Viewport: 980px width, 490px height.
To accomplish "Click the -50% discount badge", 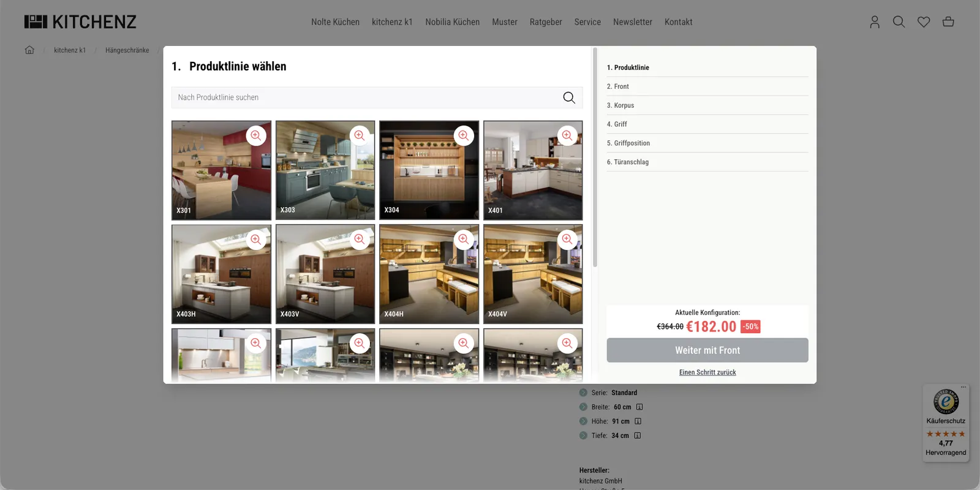I will click(750, 326).
